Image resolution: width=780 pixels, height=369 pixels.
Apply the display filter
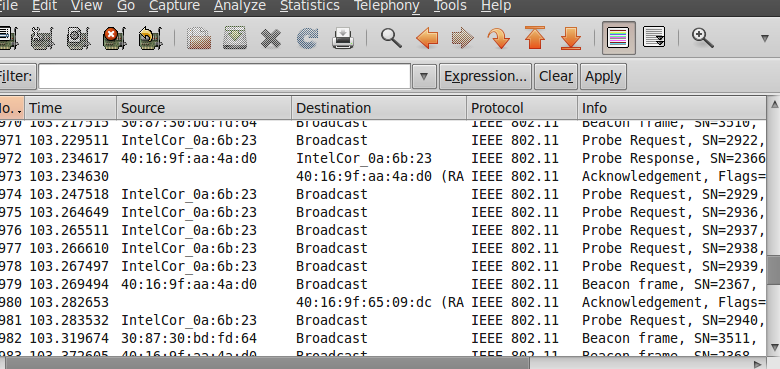(603, 77)
